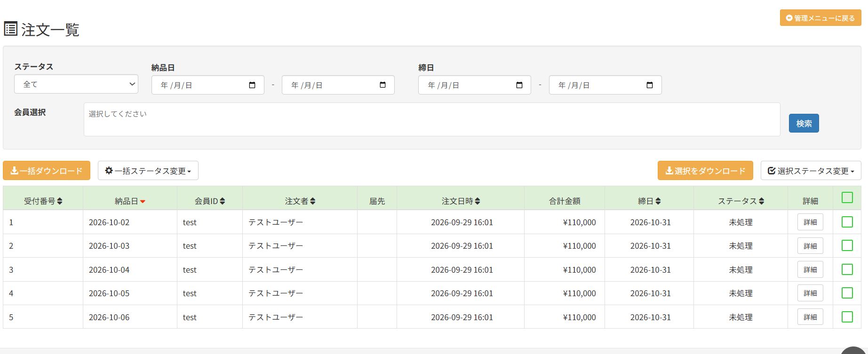Open 詳細 for order 4

coord(810,293)
